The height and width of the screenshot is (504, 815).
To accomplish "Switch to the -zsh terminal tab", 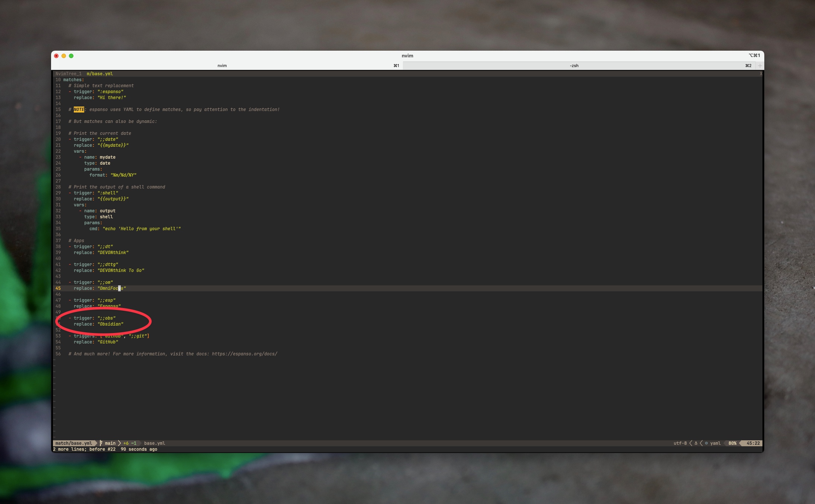I will 574,66.
